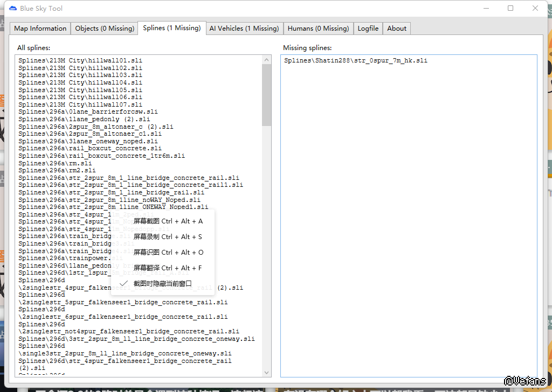Viewport: 552px width, 392px height.
Task: Maximize the Blue Sky Tool window
Action: coord(510,8)
